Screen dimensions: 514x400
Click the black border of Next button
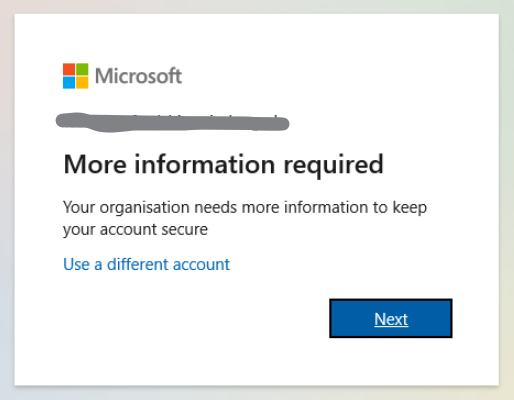(x=391, y=300)
